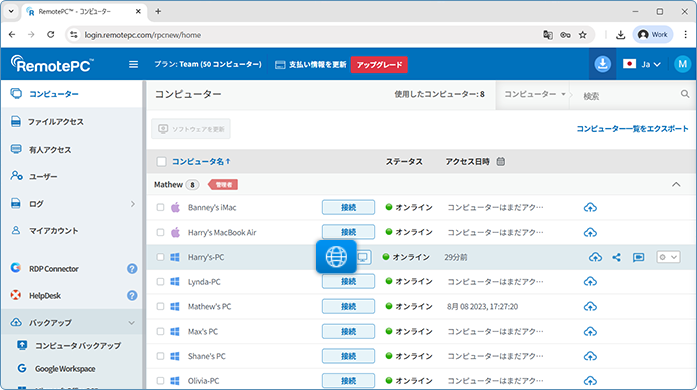Click the download app icon in header

pos(602,64)
